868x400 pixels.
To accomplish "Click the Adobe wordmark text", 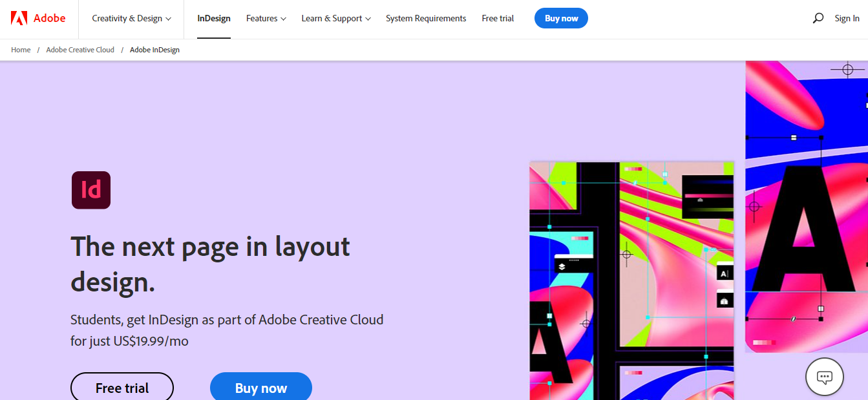I will click(x=50, y=18).
